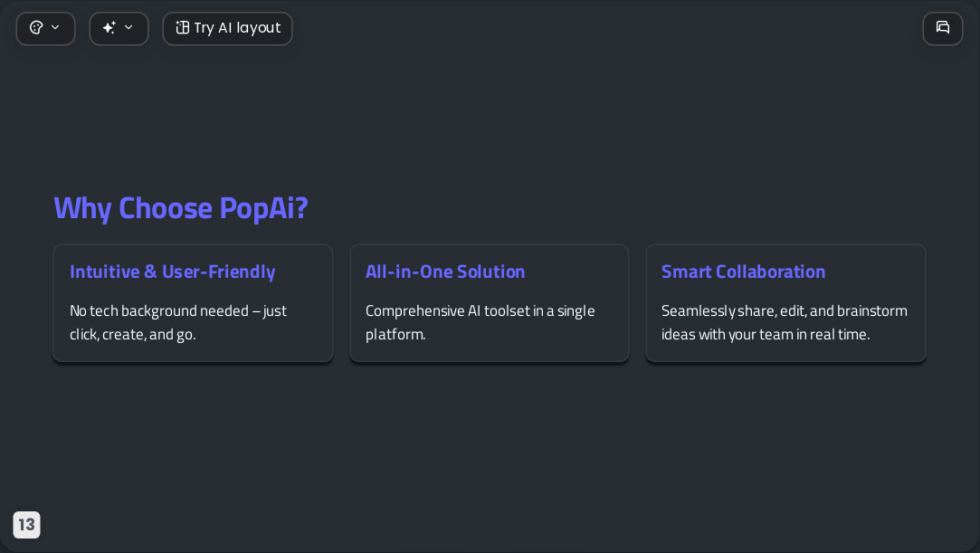Open the theme palette icon

pyautogui.click(x=36, y=27)
